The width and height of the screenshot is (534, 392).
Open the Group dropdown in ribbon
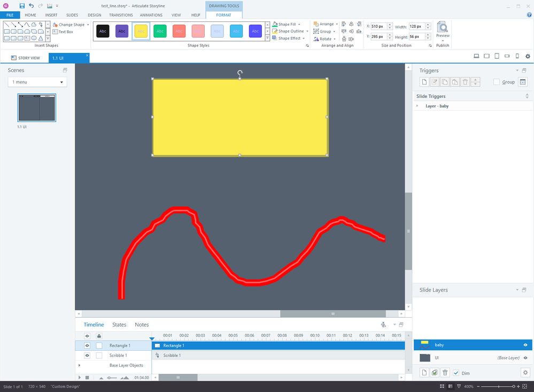324,32
